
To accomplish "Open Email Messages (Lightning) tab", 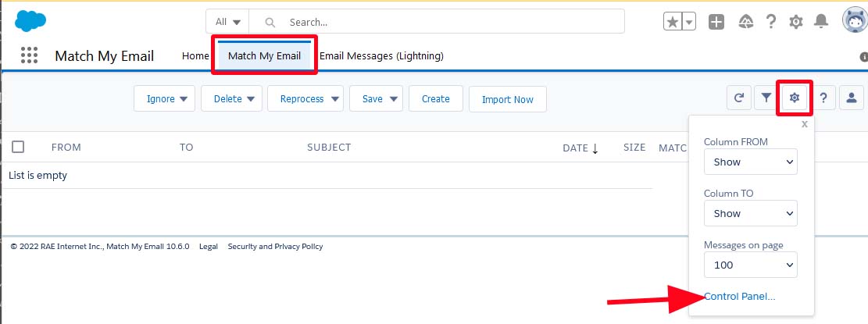I will [381, 56].
